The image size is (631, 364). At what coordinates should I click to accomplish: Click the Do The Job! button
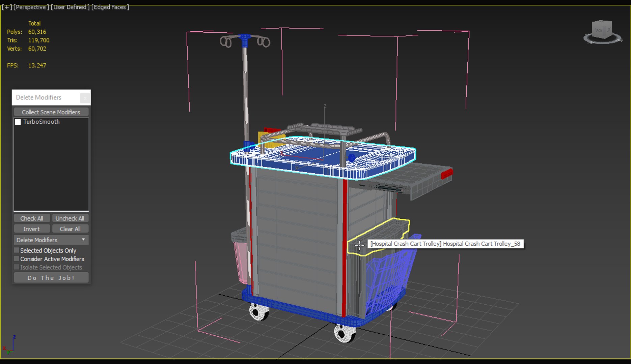(51, 278)
